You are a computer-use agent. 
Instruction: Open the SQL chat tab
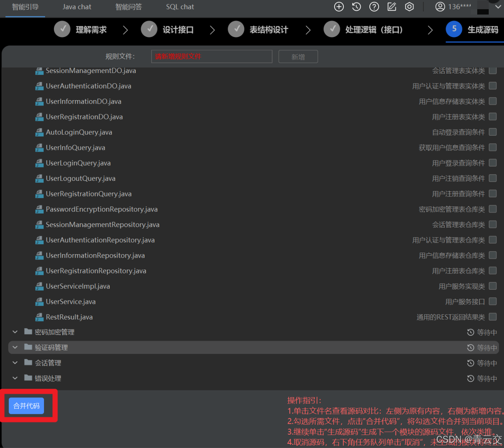point(180,7)
